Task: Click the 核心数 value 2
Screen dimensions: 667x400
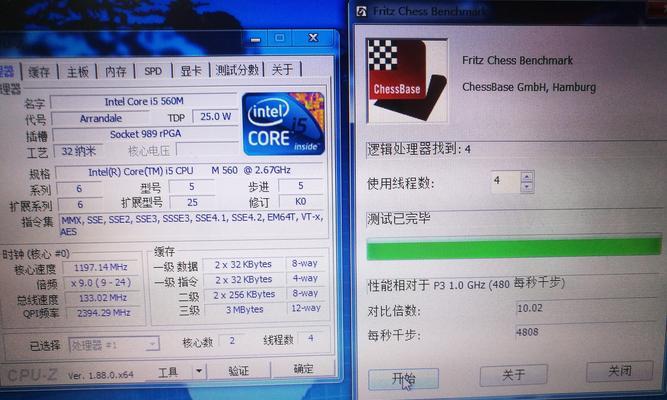Action: tap(232, 340)
